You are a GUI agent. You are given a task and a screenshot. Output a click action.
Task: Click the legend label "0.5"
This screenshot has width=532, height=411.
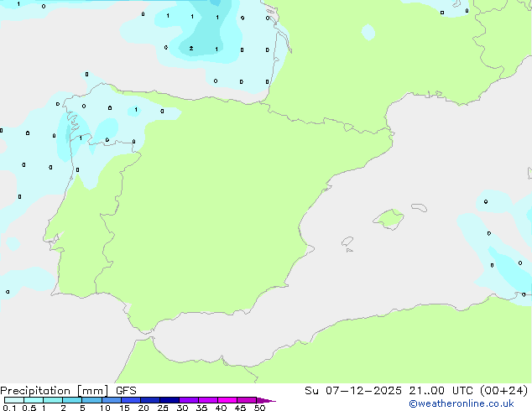(29, 408)
